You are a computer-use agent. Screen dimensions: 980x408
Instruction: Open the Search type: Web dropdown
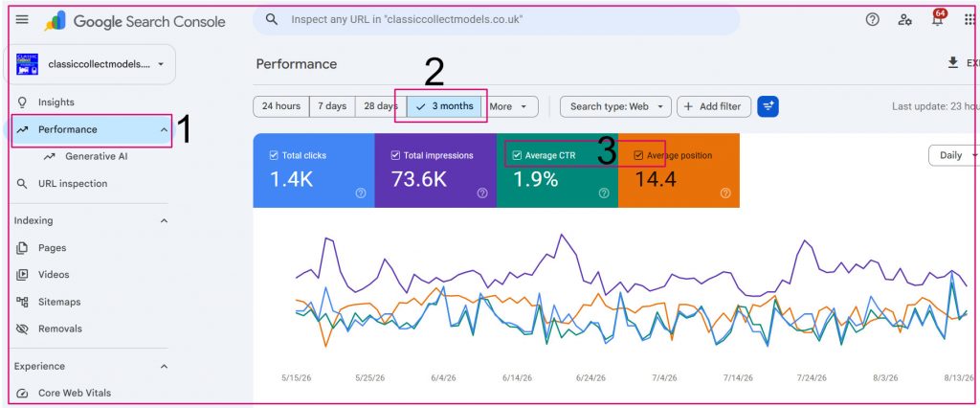pyautogui.click(x=615, y=106)
